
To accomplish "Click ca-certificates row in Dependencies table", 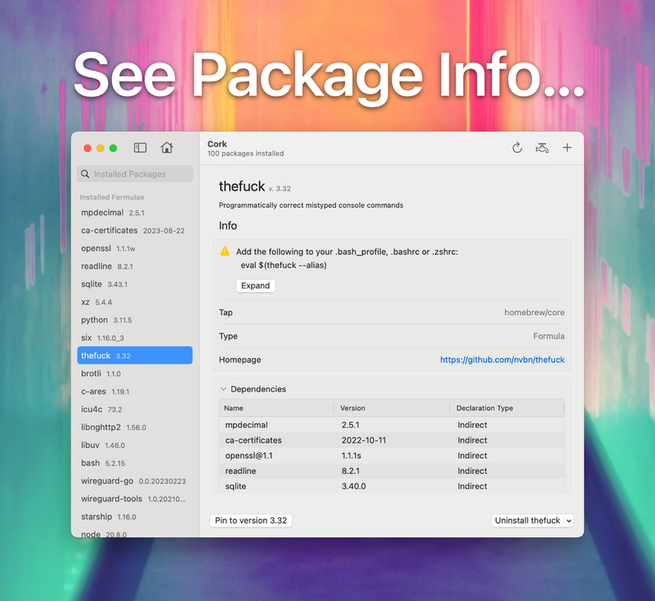I will [392, 440].
